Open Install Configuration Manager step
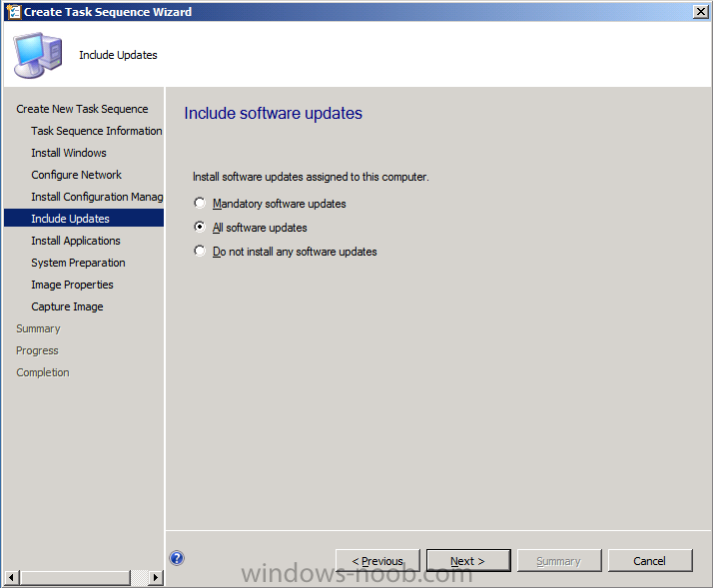 click(x=97, y=197)
